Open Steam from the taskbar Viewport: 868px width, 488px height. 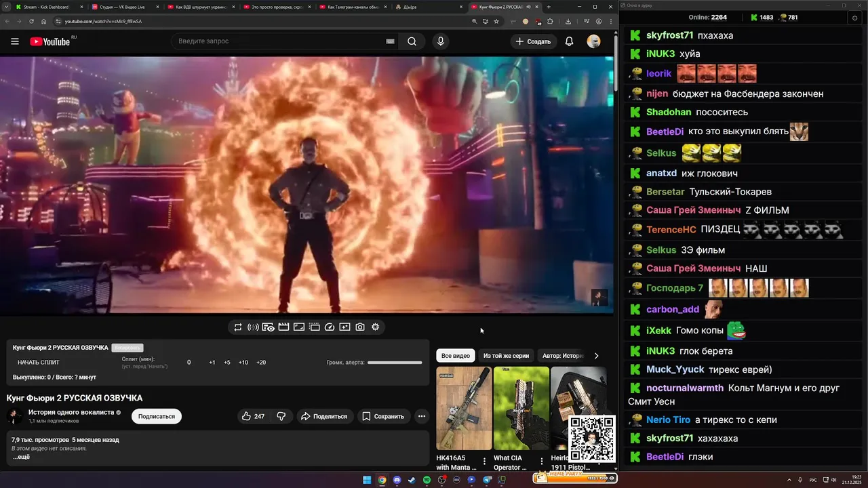pos(412,480)
